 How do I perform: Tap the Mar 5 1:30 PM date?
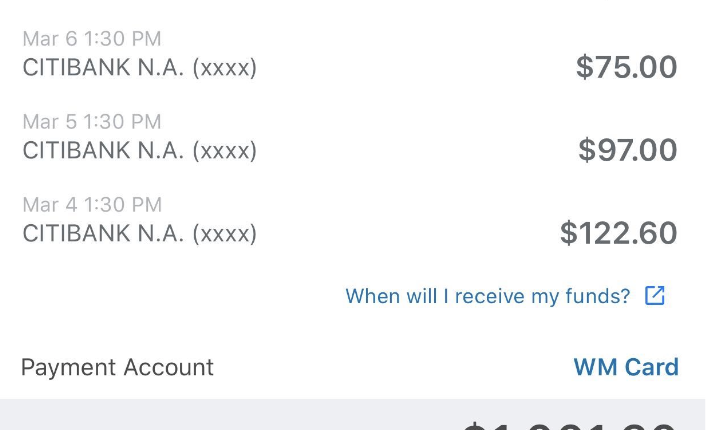point(91,122)
